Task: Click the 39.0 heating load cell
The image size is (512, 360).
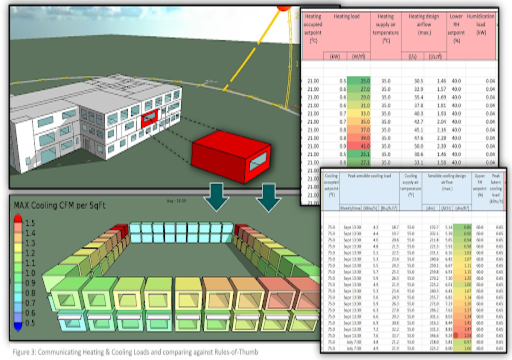Action: point(359,138)
